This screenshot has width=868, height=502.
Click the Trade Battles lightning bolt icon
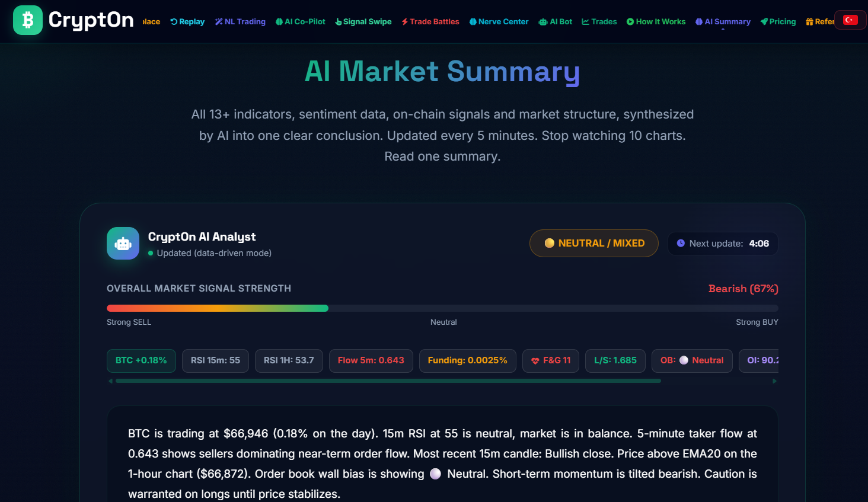[x=405, y=22]
